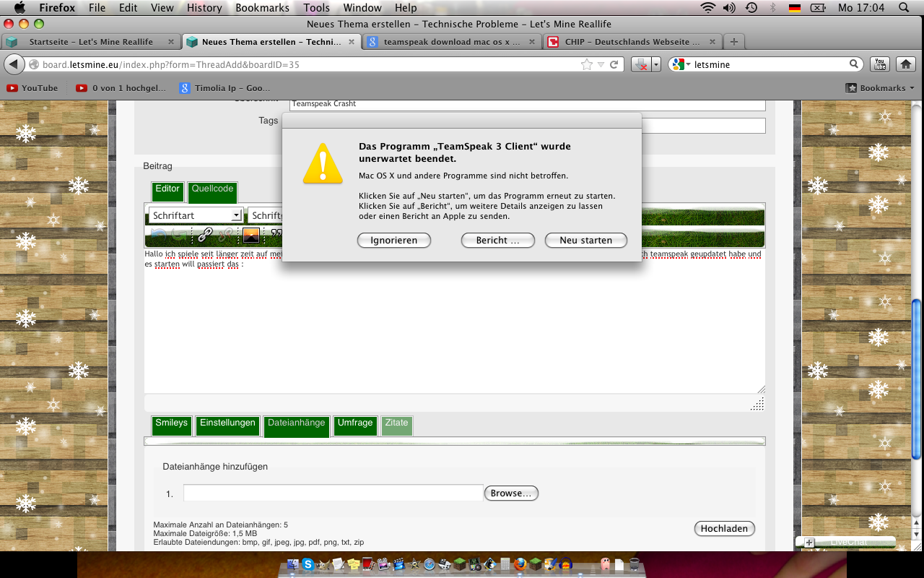The height and width of the screenshot is (578, 924).
Task: Click the downloads toolbar icon
Action: (641, 64)
